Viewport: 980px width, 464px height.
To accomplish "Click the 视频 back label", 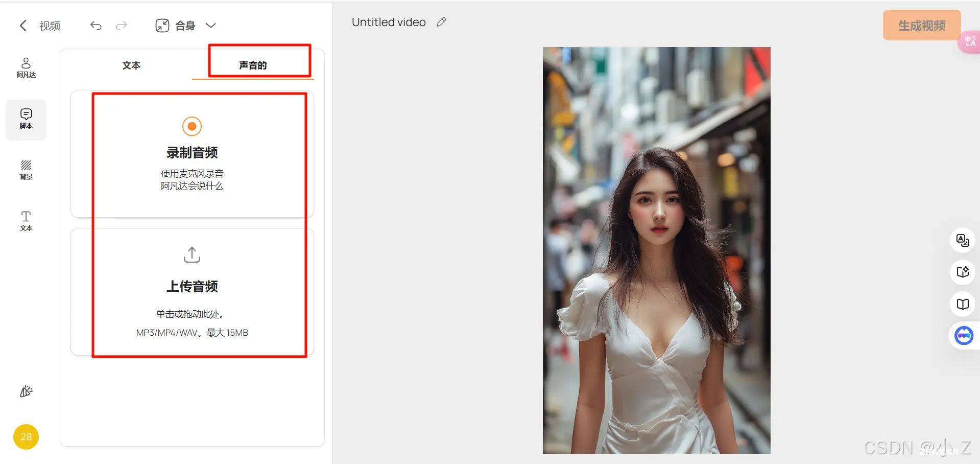I will point(50,26).
